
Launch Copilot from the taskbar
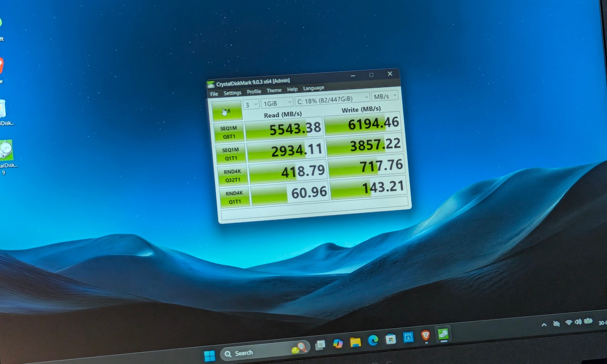click(338, 343)
